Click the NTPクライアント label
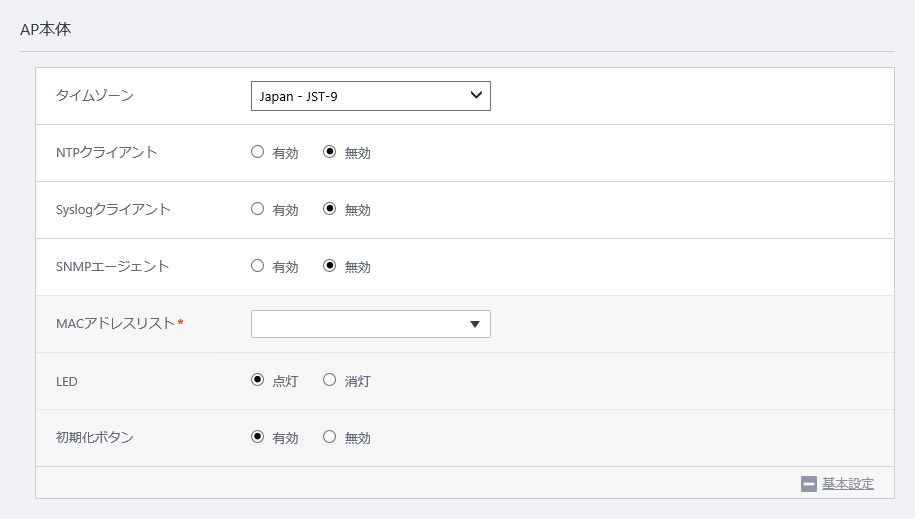 click(107, 152)
